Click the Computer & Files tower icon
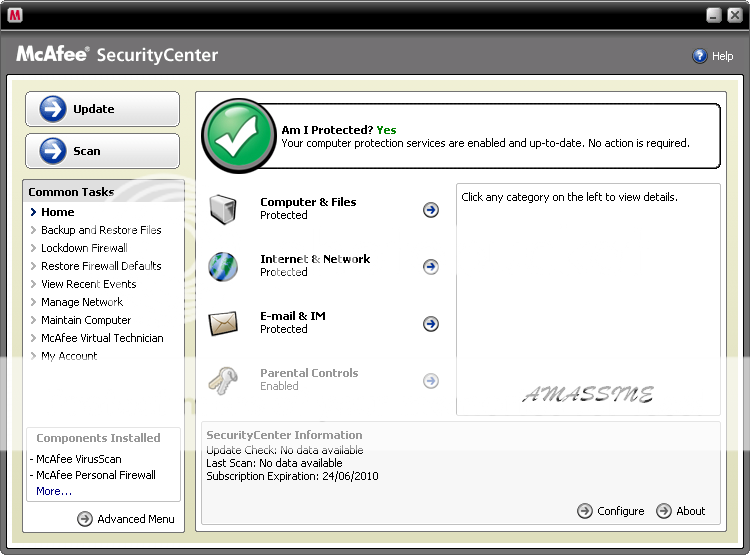This screenshot has height=555, width=750. tap(223, 209)
